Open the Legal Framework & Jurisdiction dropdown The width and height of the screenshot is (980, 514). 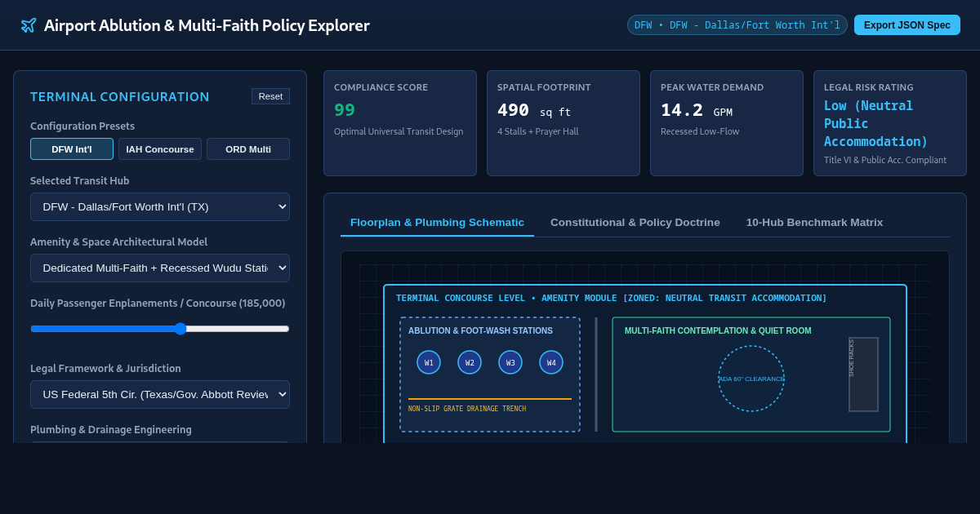point(160,395)
